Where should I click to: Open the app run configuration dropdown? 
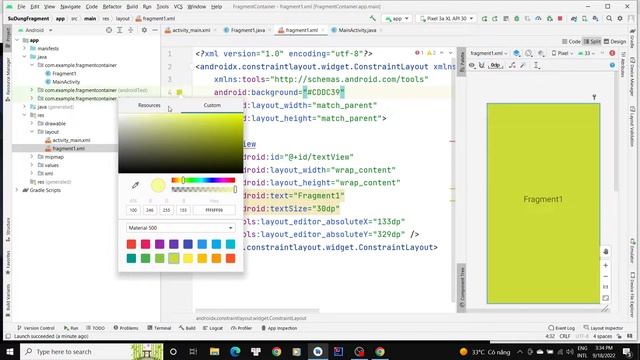pos(397,19)
